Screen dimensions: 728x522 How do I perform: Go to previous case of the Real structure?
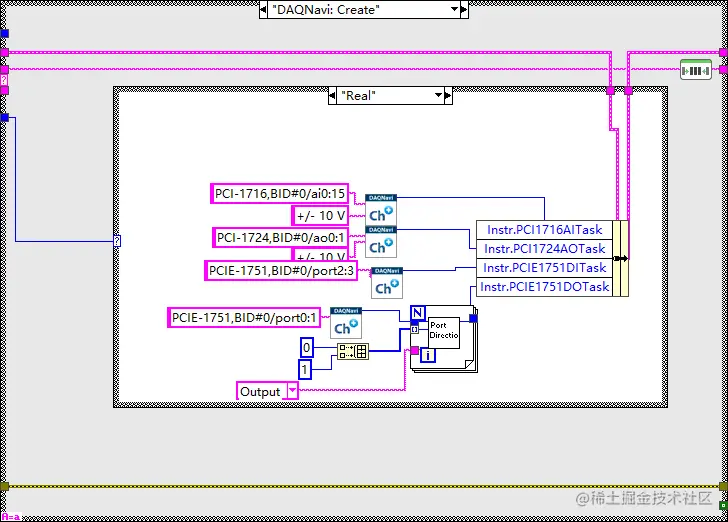(332, 96)
